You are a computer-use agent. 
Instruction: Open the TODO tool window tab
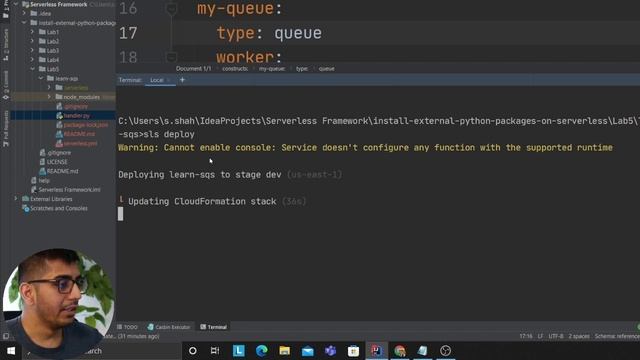point(127,327)
